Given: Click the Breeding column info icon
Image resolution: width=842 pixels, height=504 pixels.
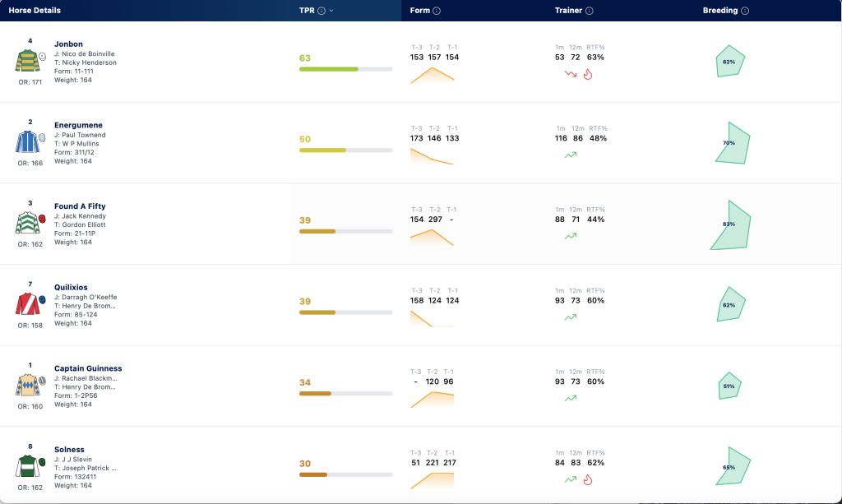Looking at the screenshot, I should click(x=745, y=11).
